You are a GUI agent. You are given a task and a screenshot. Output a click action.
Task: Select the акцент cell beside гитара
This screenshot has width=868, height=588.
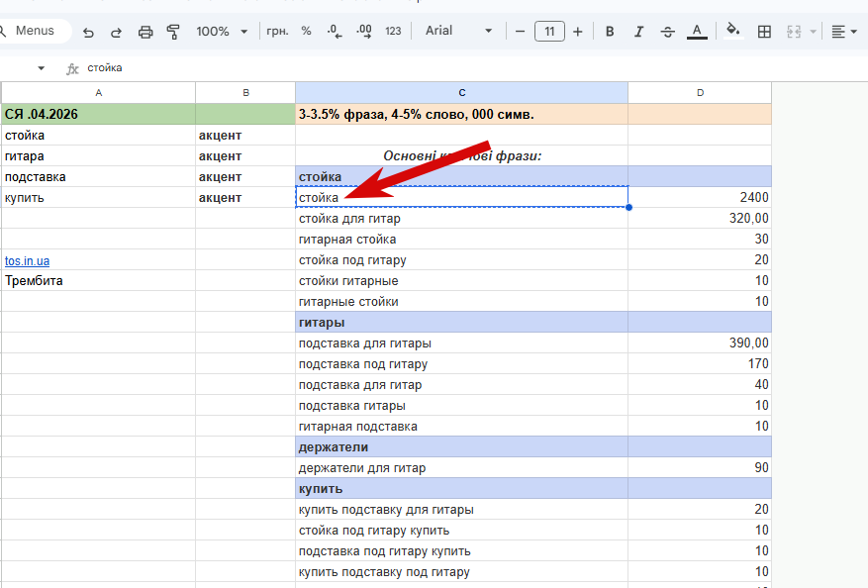pos(245,156)
